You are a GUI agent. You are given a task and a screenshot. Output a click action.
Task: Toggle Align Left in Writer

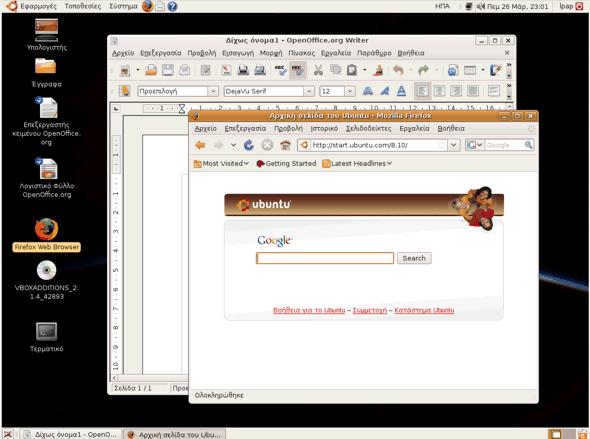point(423,91)
